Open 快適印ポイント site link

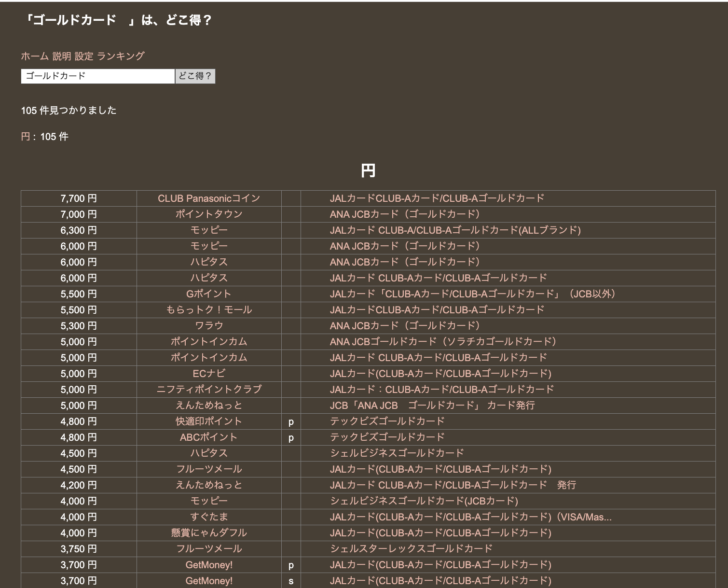pyautogui.click(x=208, y=421)
